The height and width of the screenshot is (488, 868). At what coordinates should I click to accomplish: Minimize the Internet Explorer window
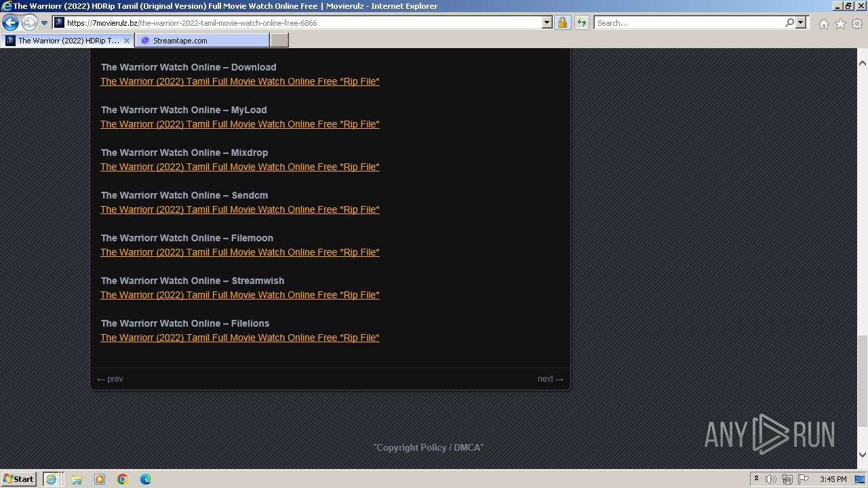point(837,5)
